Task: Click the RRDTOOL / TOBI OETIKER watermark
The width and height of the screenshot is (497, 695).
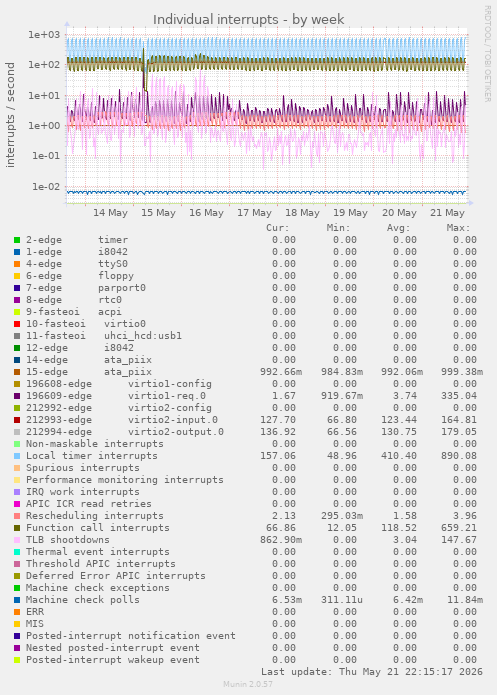Action: pos(487,54)
